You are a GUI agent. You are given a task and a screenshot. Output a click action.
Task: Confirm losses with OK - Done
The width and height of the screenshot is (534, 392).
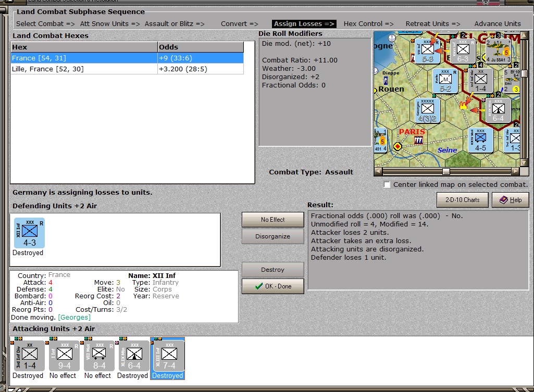point(273,286)
